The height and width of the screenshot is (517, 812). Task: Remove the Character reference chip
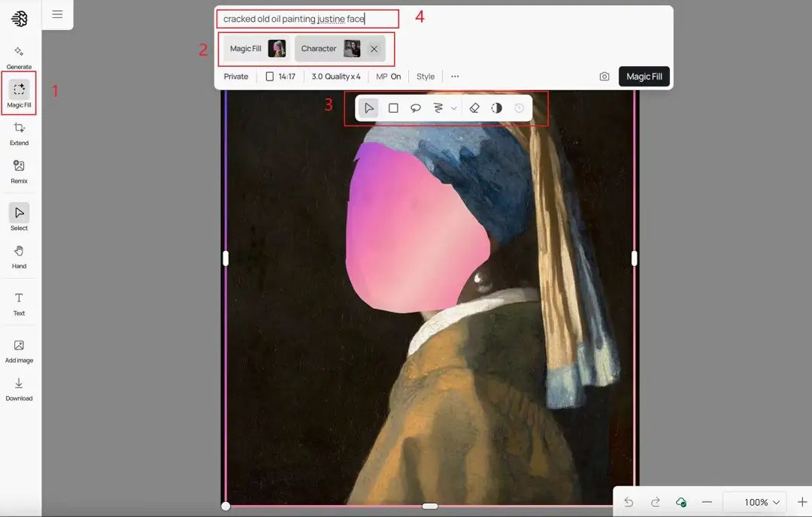[374, 49]
